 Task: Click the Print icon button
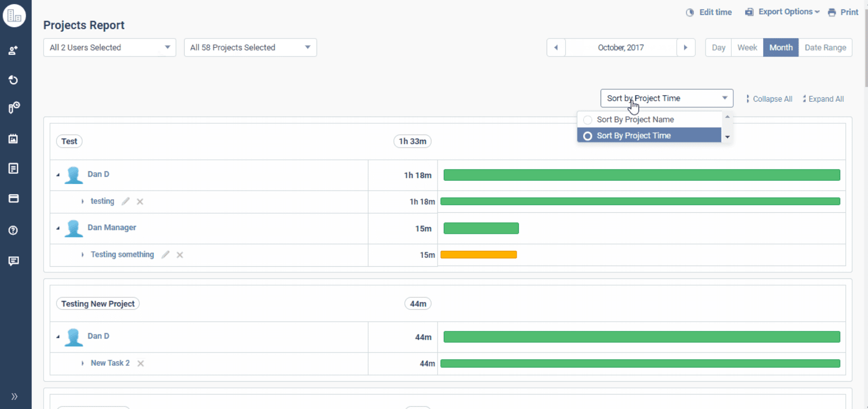point(843,12)
